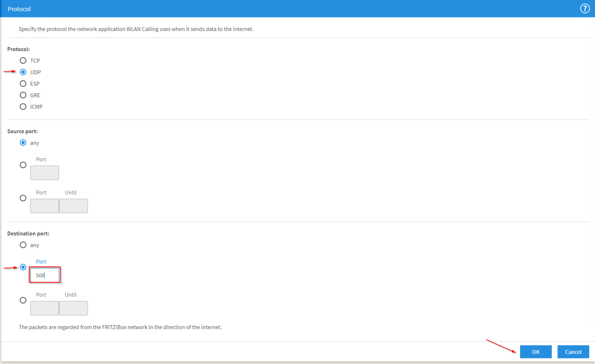Click destination port range start field

click(x=44, y=308)
